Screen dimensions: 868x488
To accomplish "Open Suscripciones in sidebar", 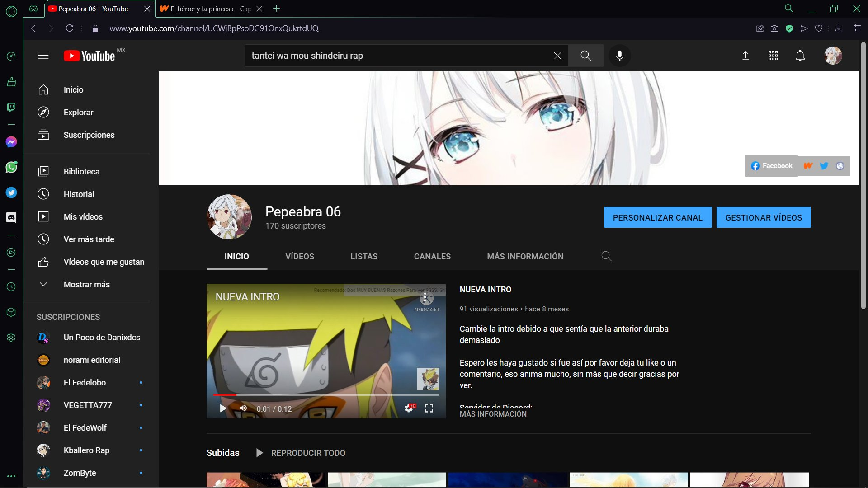I will [x=86, y=135].
